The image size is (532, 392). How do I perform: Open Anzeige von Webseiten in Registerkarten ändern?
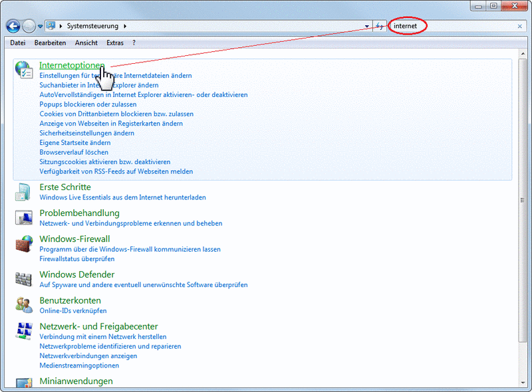pos(111,124)
